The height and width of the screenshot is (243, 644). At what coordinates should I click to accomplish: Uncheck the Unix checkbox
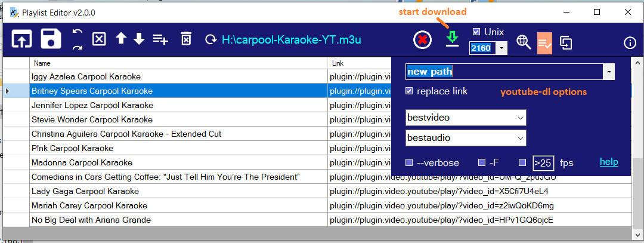point(476,32)
